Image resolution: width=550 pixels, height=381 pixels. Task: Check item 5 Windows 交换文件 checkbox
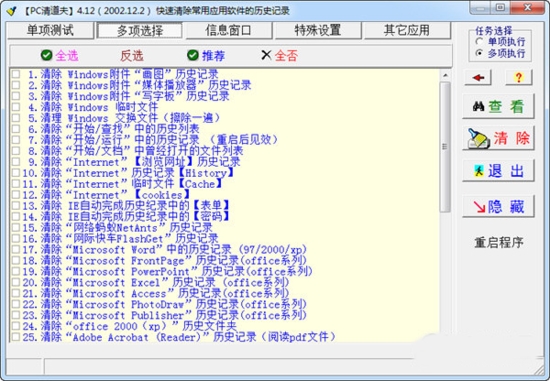pos(16,118)
